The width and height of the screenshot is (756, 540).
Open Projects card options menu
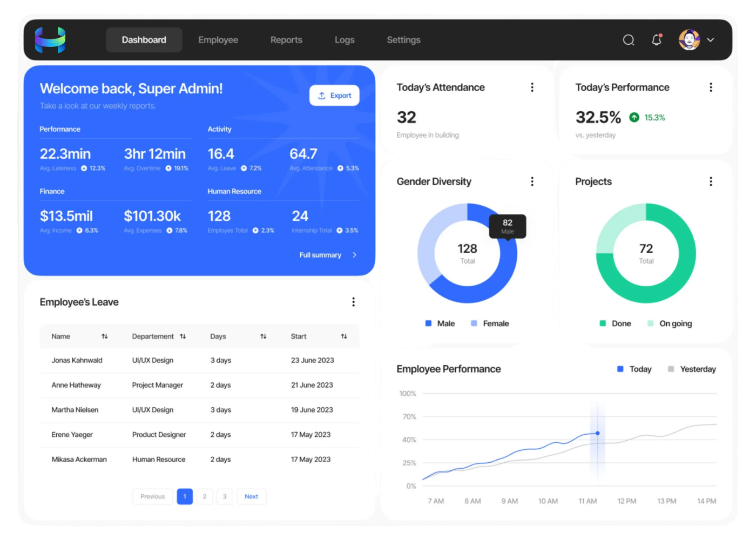pyautogui.click(x=711, y=181)
